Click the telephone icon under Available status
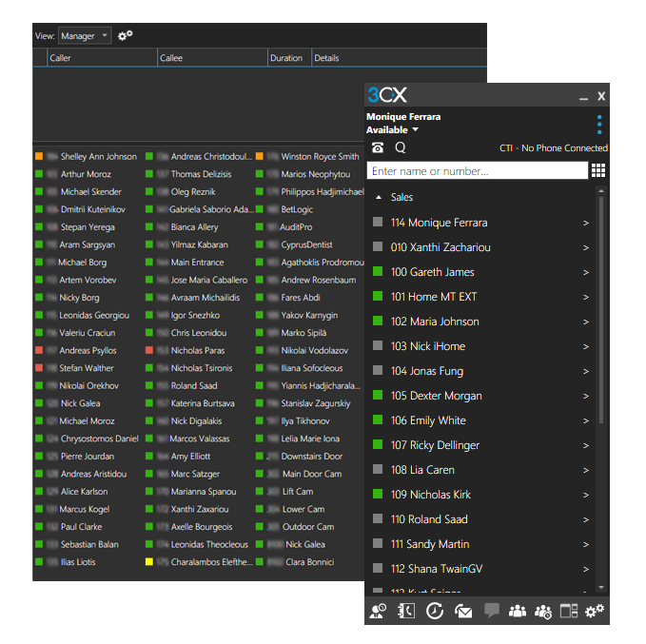 (x=378, y=148)
